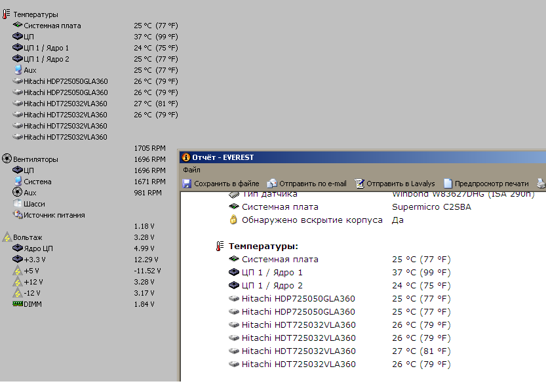Click the -12 V lightning icon
This screenshot has height=392, width=546.
coord(18,293)
